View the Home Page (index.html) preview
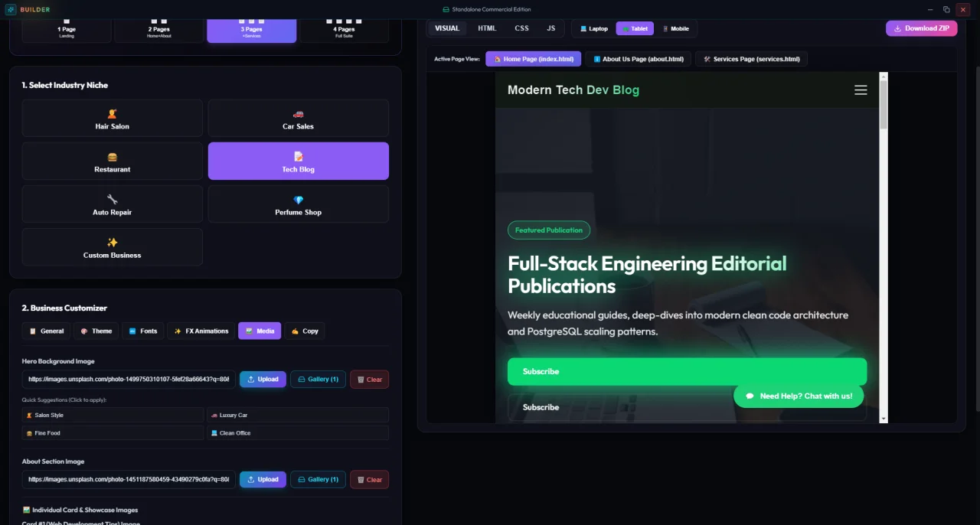 534,59
